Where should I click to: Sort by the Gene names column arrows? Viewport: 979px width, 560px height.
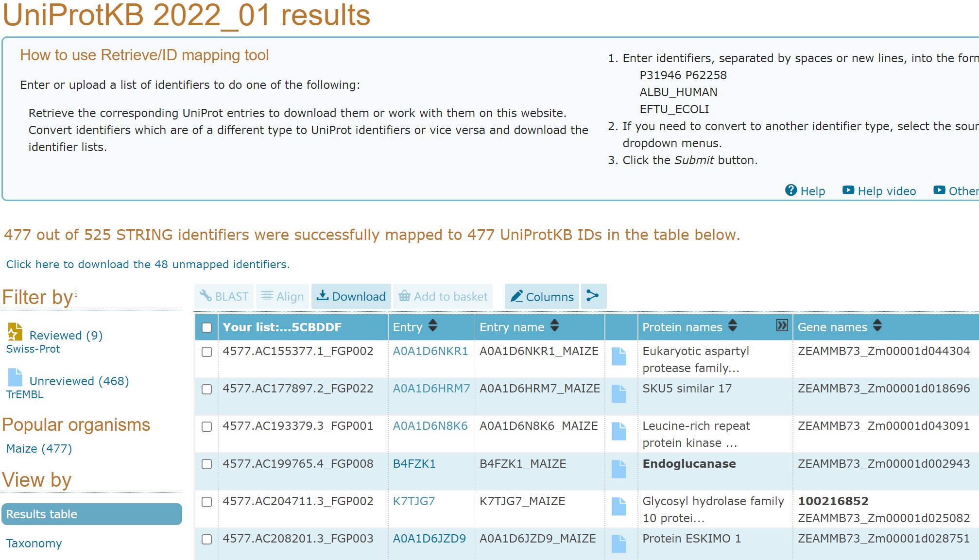click(x=877, y=326)
